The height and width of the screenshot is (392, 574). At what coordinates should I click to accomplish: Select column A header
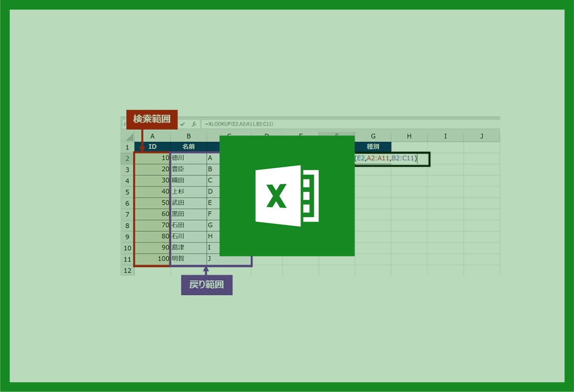152,136
